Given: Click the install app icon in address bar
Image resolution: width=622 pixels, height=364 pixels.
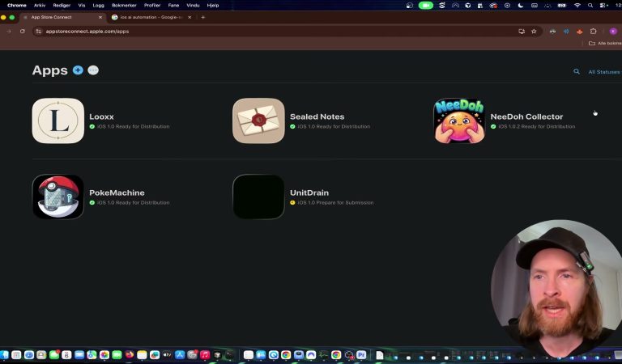Looking at the screenshot, I should (522, 32).
